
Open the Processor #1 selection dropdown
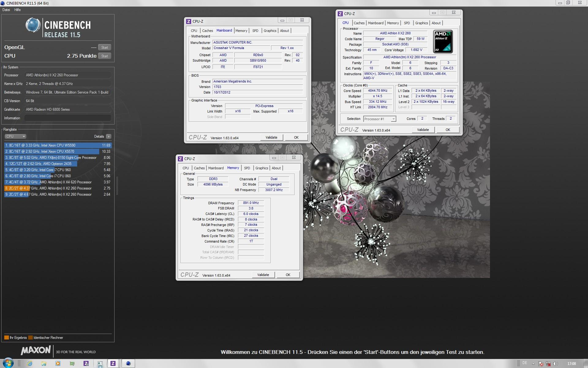(x=380, y=119)
